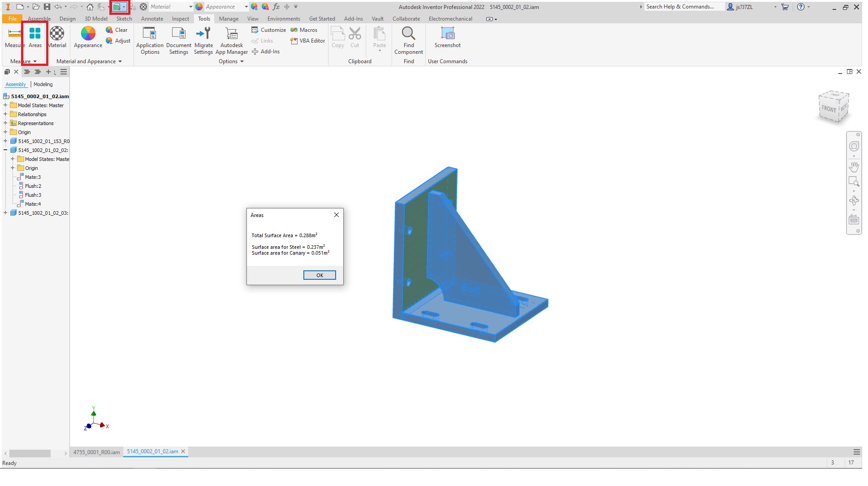Collapse the 5145_1002_01_02_02 component node
The image size is (868, 486).
5,150
